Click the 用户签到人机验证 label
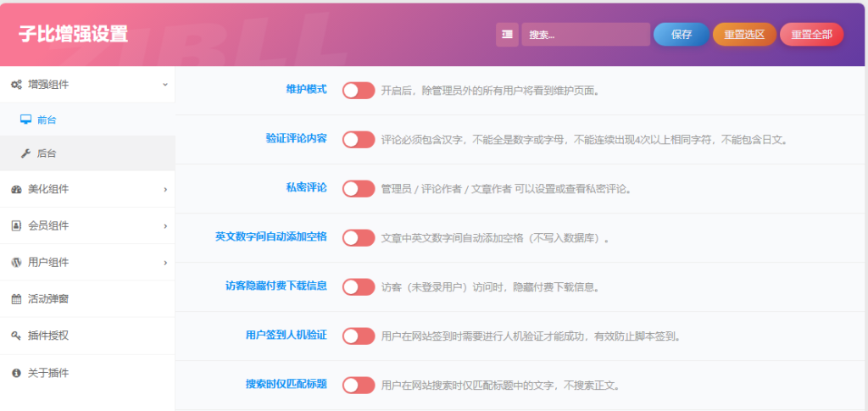This screenshot has height=411, width=868. click(287, 336)
